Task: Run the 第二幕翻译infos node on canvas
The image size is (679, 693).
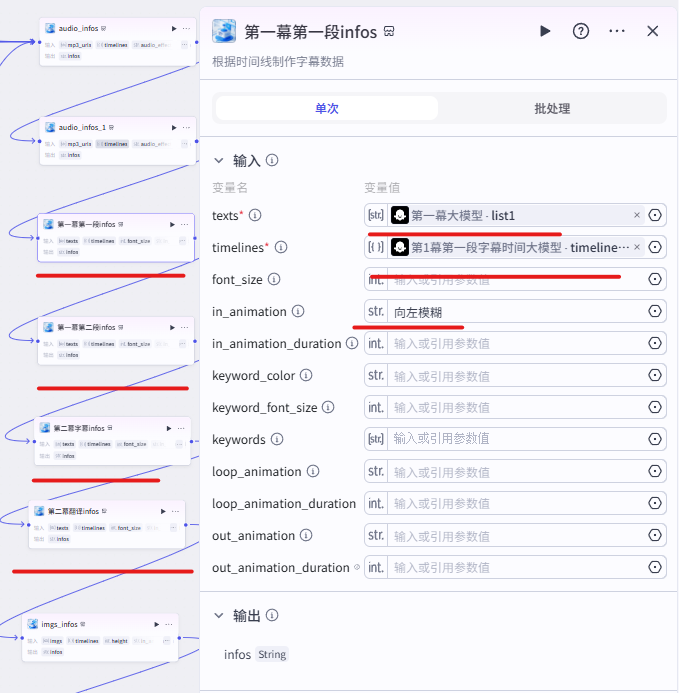Action: pyautogui.click(x=163, y=511)
